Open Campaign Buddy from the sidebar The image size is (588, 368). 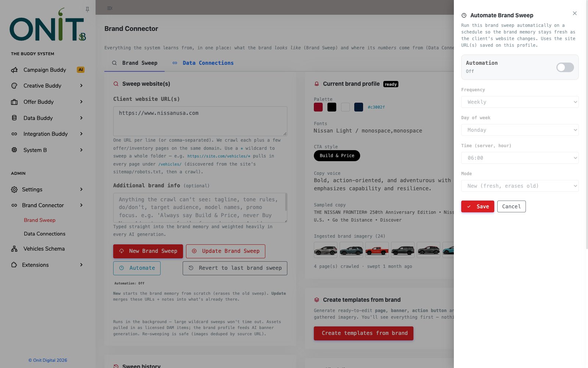[45, 70]
